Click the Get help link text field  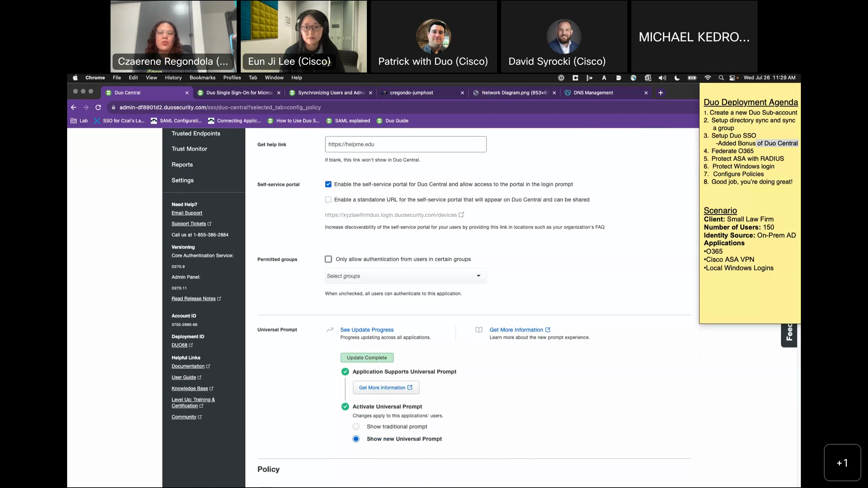[x=406, y=144]
